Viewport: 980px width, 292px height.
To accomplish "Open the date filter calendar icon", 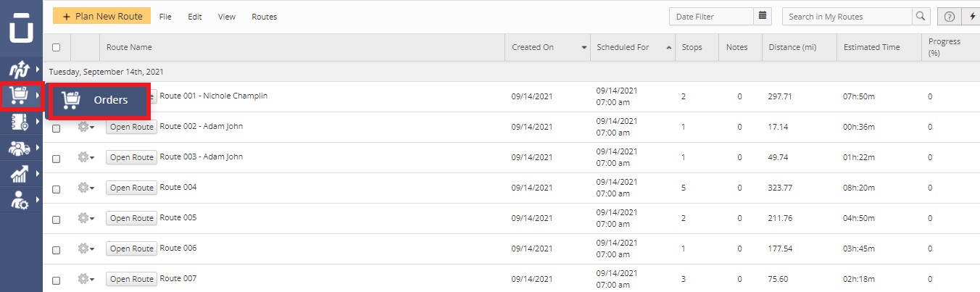I will (x=763, y=16).
